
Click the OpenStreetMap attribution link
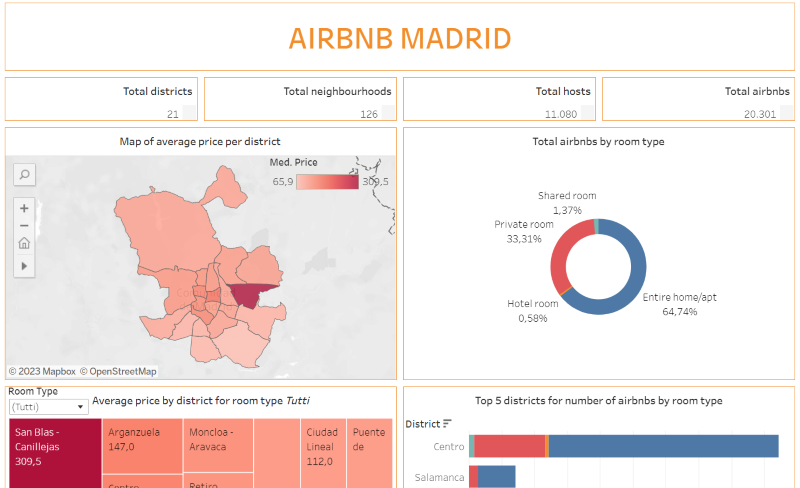118,372
